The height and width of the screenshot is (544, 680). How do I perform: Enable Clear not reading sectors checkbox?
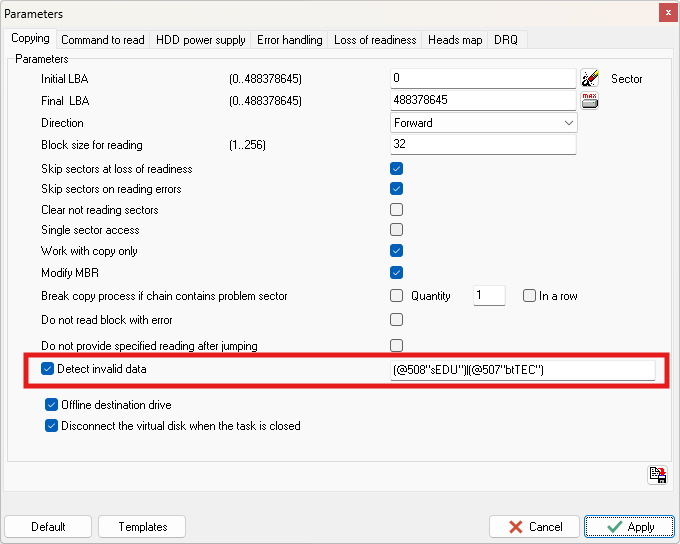tap(396, 210)
